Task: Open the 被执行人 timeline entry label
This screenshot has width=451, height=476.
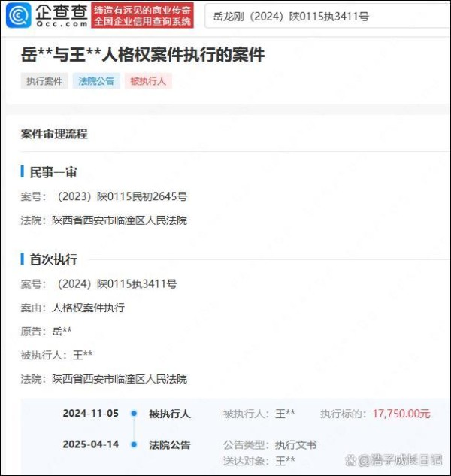Action: click(x=170, y=414)
